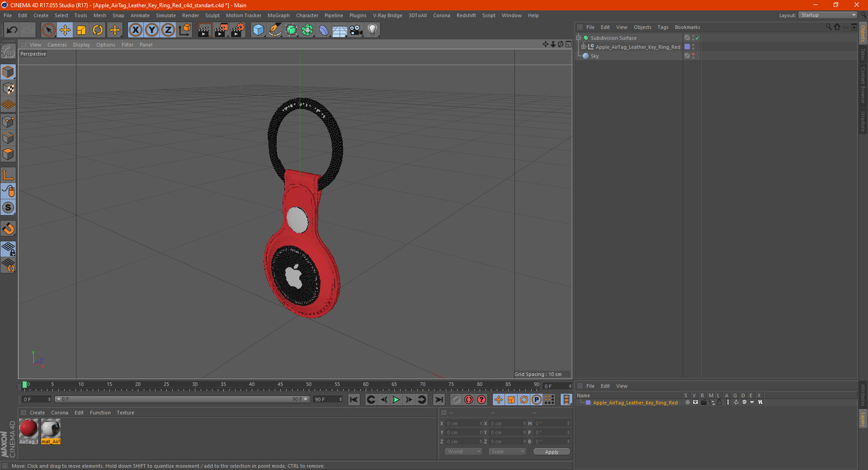Click the Subdivision Surface generator icon
This screenshot has width=868, height=470.
[291, 30]
